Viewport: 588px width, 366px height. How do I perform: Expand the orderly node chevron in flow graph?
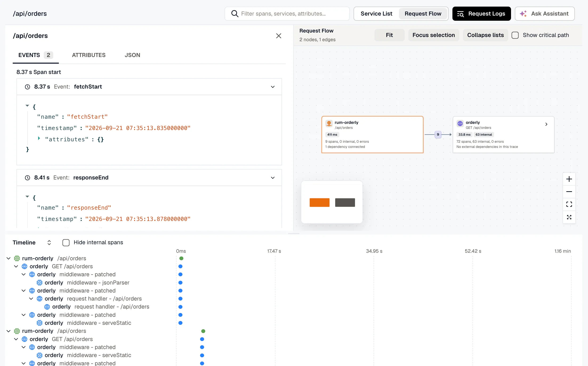(x=546, y=124)
